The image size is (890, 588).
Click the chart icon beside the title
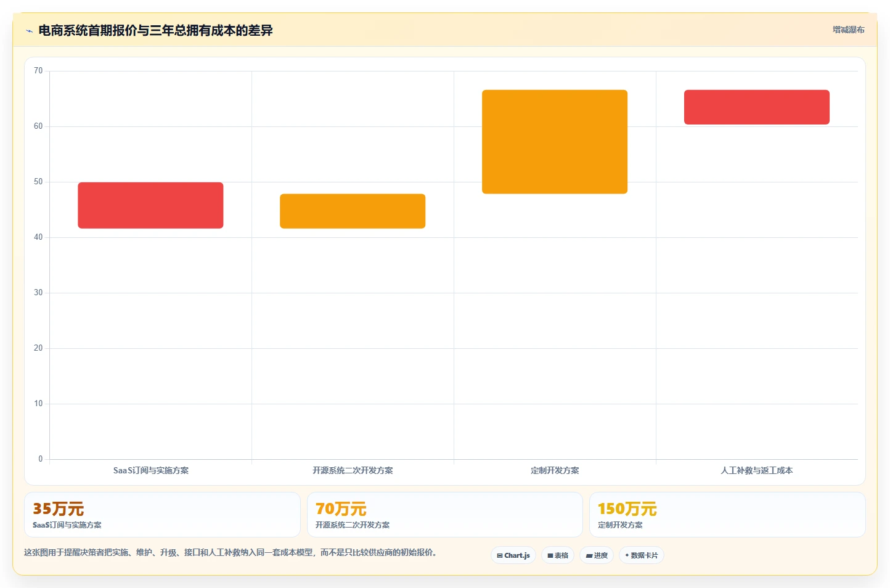[29, 31]
